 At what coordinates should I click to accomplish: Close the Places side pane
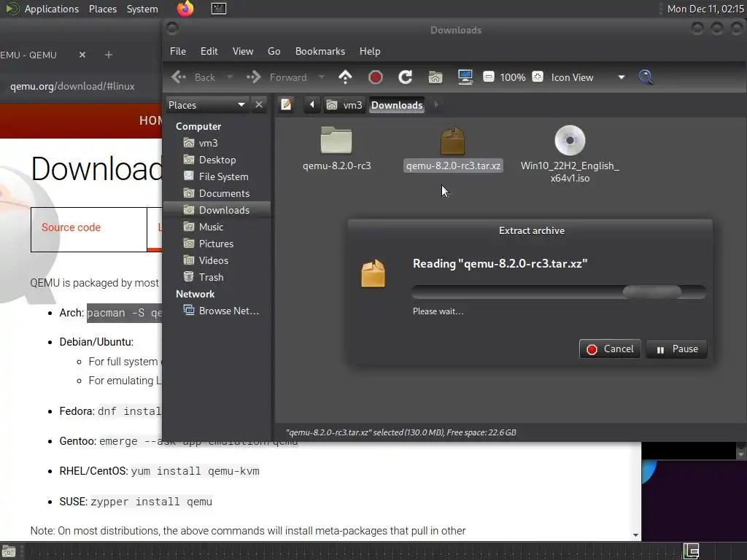259,105
